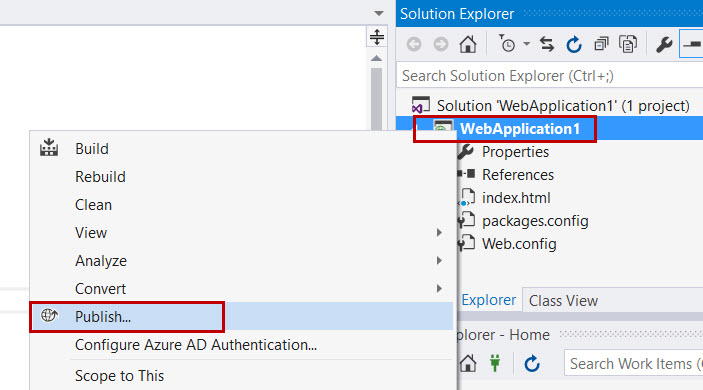Open Pending Changes Filter clock icon
Viewport: 703px width, 390px height.
click(x=507, y=44)
